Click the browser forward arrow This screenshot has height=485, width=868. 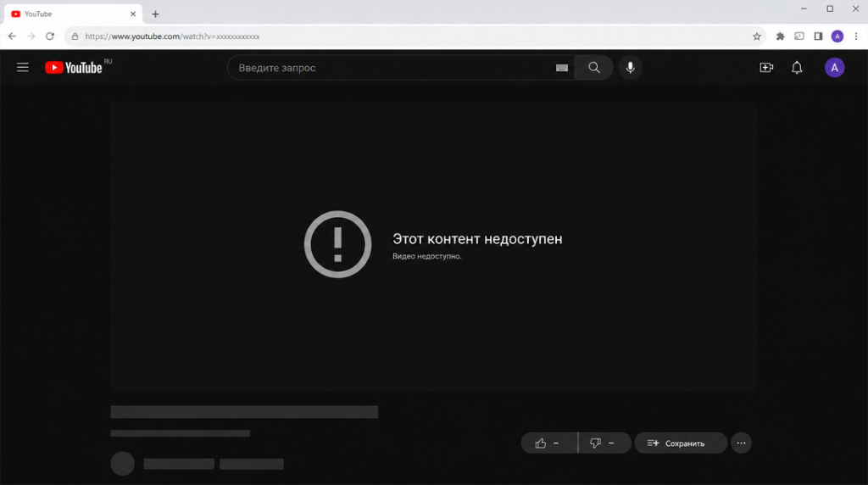coord(31,36)
